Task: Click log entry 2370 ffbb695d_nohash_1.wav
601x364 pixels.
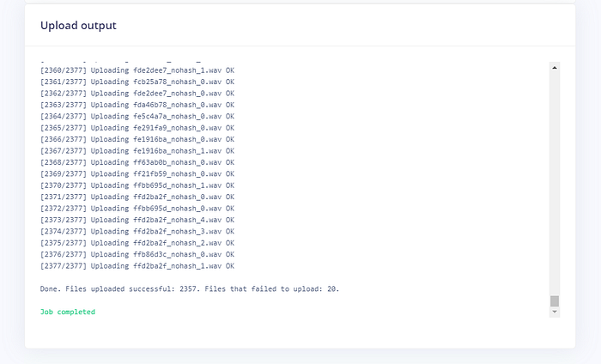Action: point(137,185)
